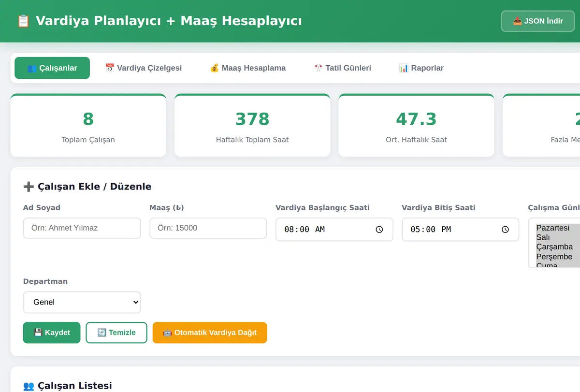The height and width of the screenshot is (392, 580).
Task: Open the Tatil Günleri tab
Action: point(343,68)
